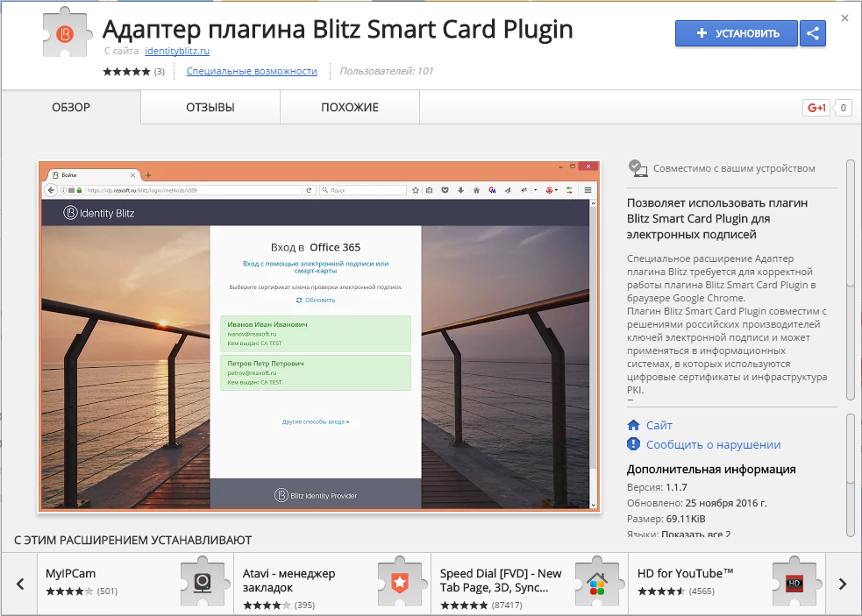Click the description panel scrollbar
Screen dimensions: 862x616
850,222
